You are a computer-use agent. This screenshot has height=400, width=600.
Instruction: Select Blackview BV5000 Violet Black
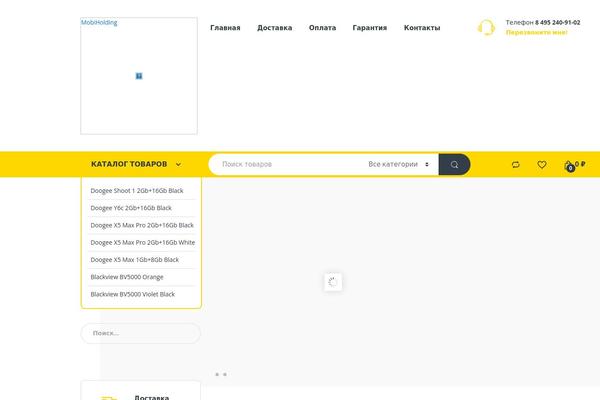pyautogui.click(x=133, y=294)
